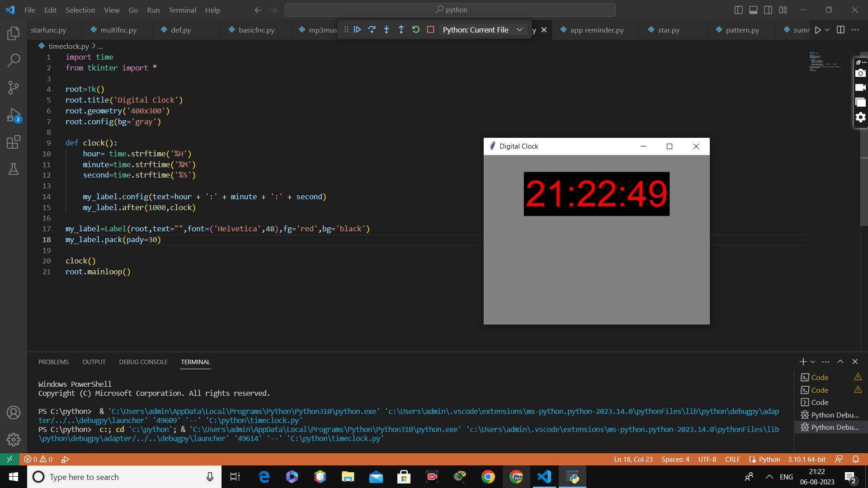Click debug Step Out button
868x488 pixels.
pyautogui.click(x=401, y=29)
